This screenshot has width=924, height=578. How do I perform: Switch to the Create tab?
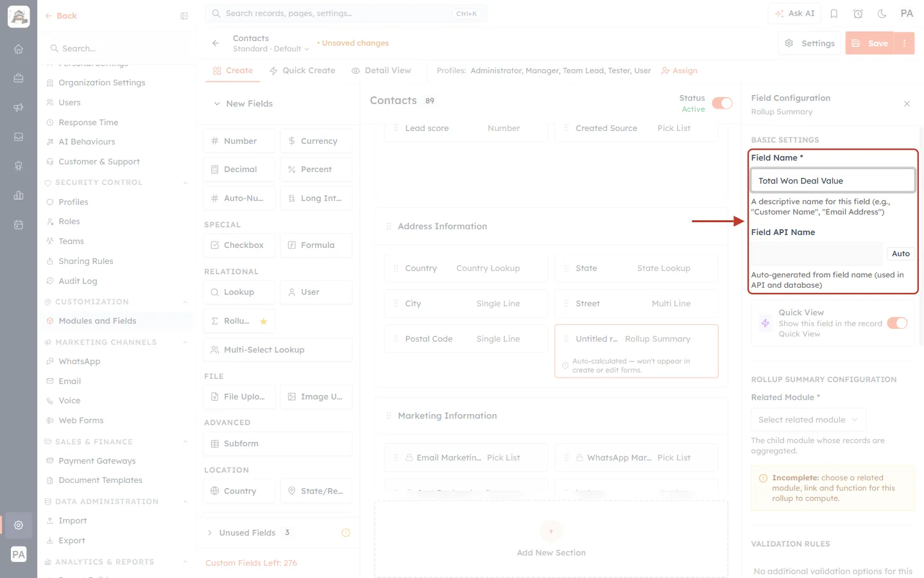coord(233,71)
